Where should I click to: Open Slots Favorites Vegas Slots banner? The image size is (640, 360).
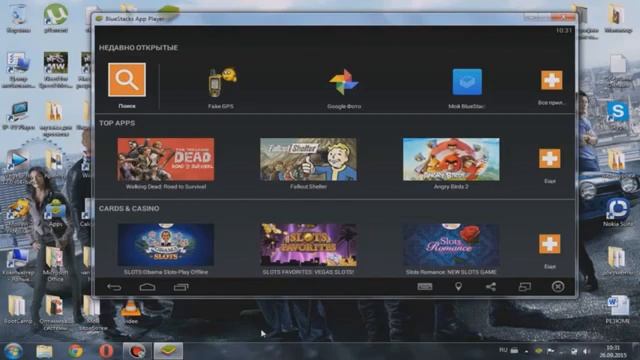[x=309, y=244]
